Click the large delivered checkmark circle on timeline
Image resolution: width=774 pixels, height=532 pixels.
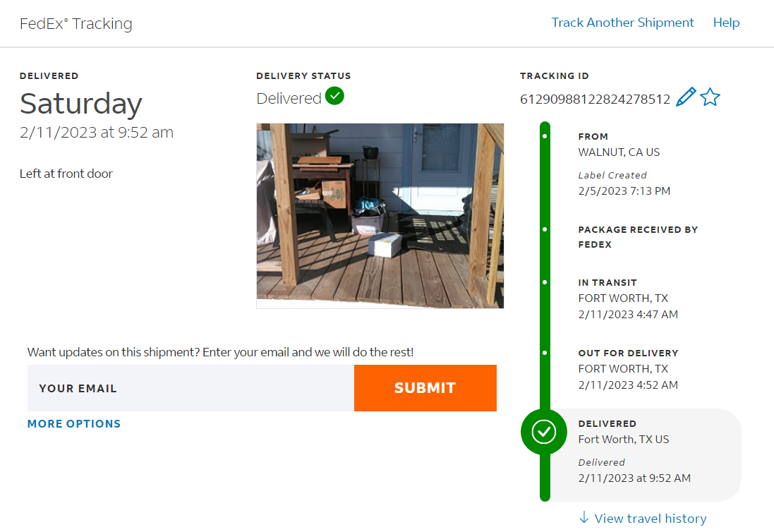pos(544,432)
